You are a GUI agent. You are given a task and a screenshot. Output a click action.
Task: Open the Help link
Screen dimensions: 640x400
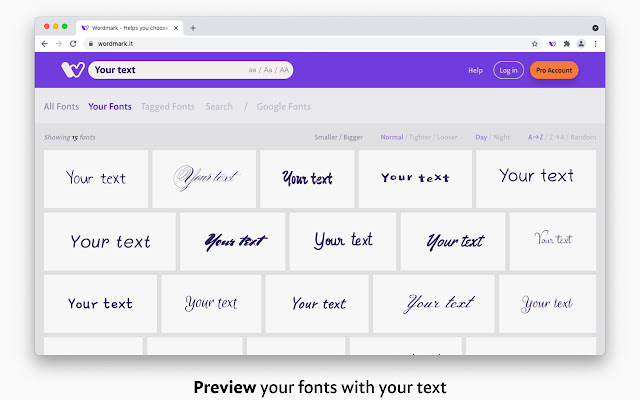click(475, 70)
